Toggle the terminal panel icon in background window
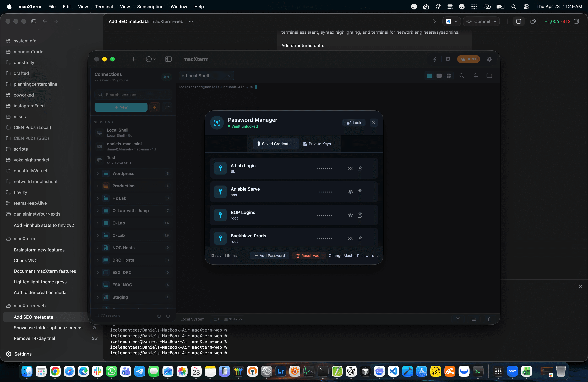Screen dimensions: 588x382 click(519, 21)
